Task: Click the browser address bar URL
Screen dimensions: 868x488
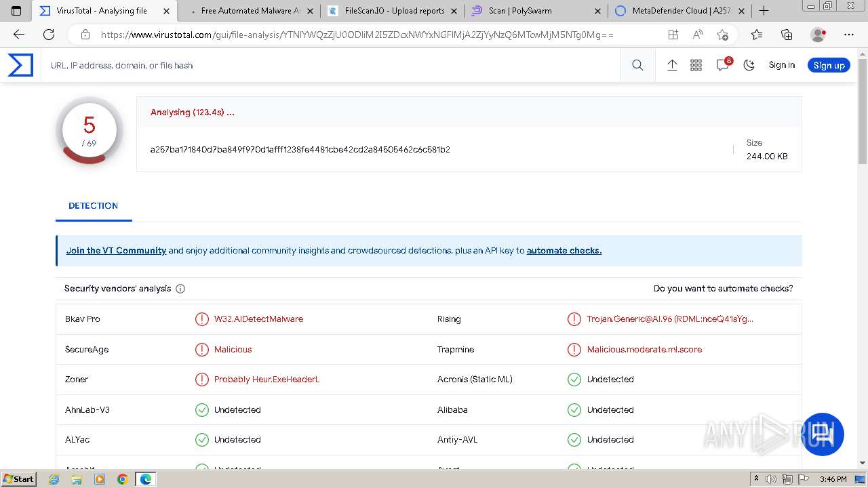Action: [x=357, y=35]
